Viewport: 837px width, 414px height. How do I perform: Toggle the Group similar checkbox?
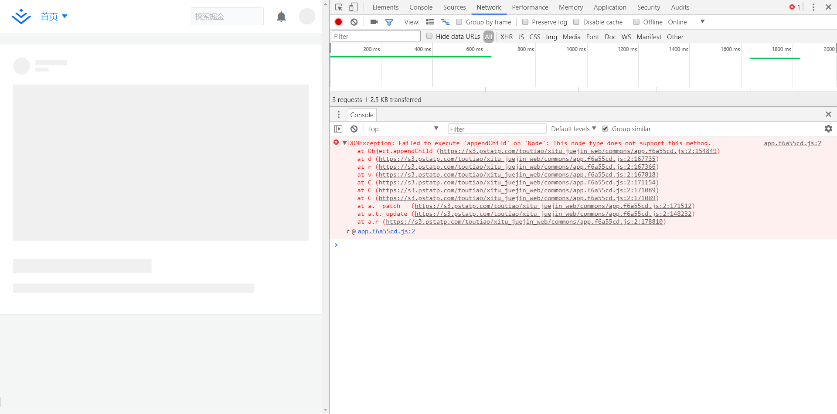click(605, 129)
